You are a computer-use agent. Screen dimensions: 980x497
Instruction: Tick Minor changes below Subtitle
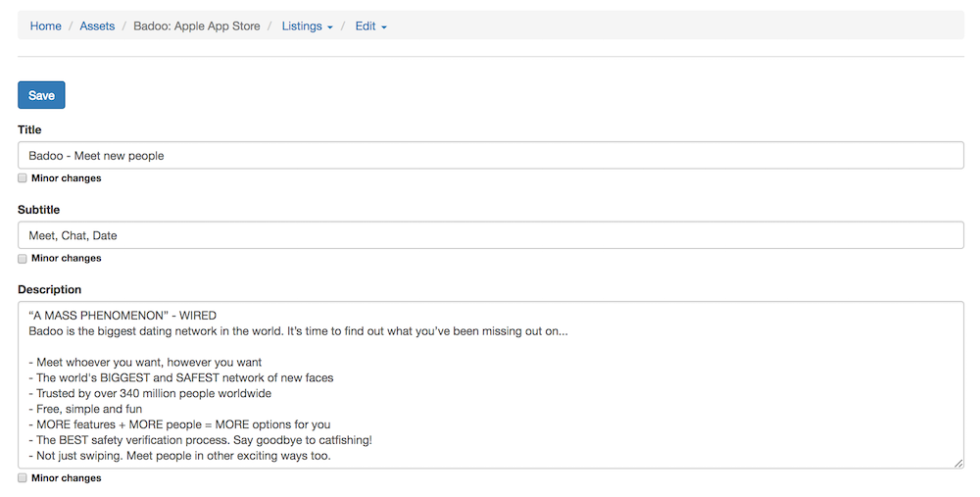[x=23, y=259]
